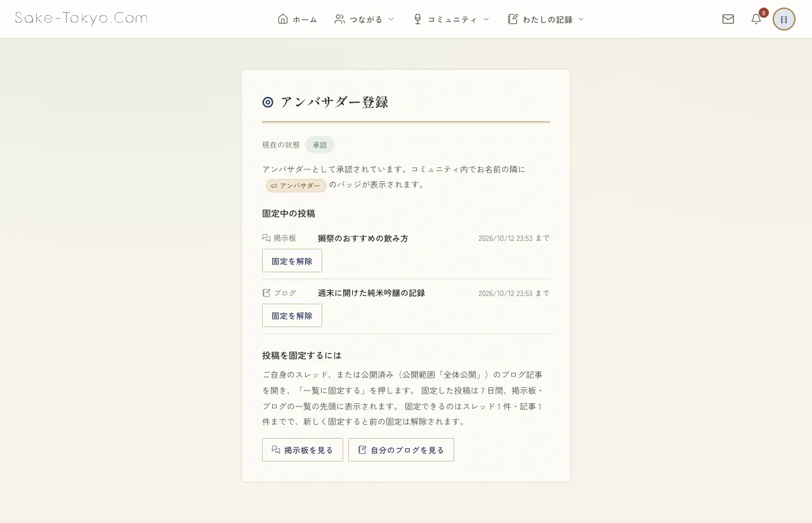812x523 pixels.
Task: Click the 現在の状態 label
Action: pyautogui.click(x=281, y=145)
